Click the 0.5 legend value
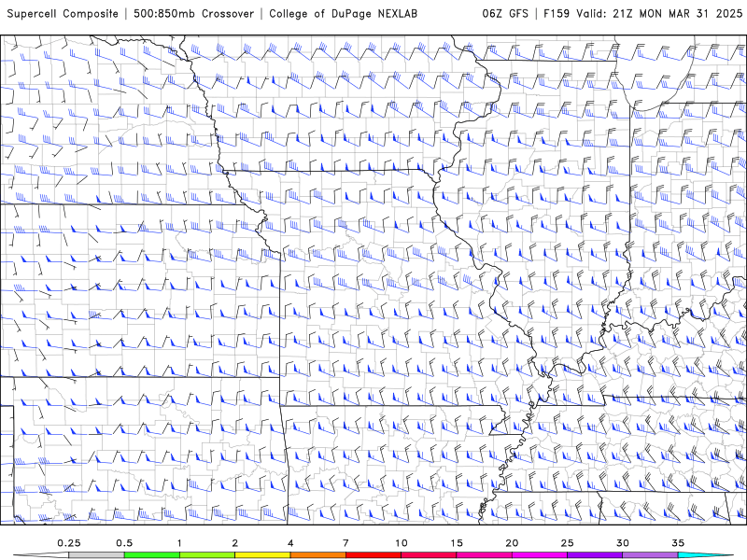The height and width of the screenshot is (560, 747). (x=124, y=543)
